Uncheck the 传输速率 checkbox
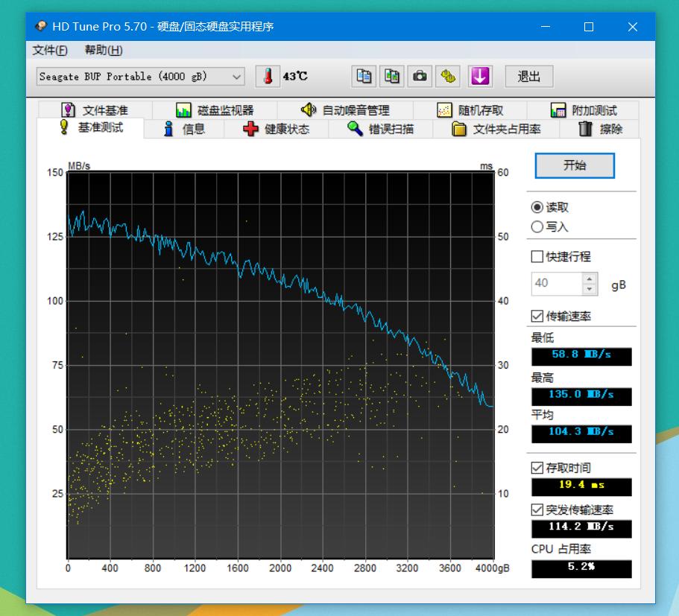This screenshot has height=616, width=679. click(x=537, y=316)
